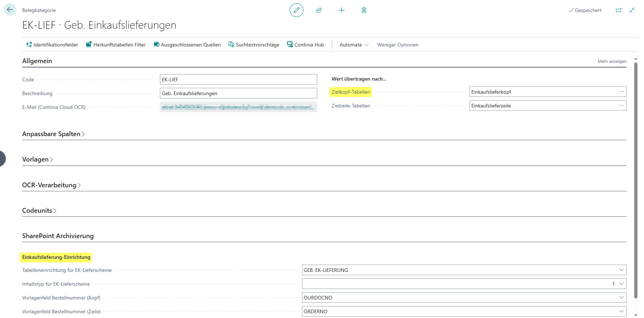Click the Beschreibung input field
This screenshot has width=644, height=318.
click(238, 93)
